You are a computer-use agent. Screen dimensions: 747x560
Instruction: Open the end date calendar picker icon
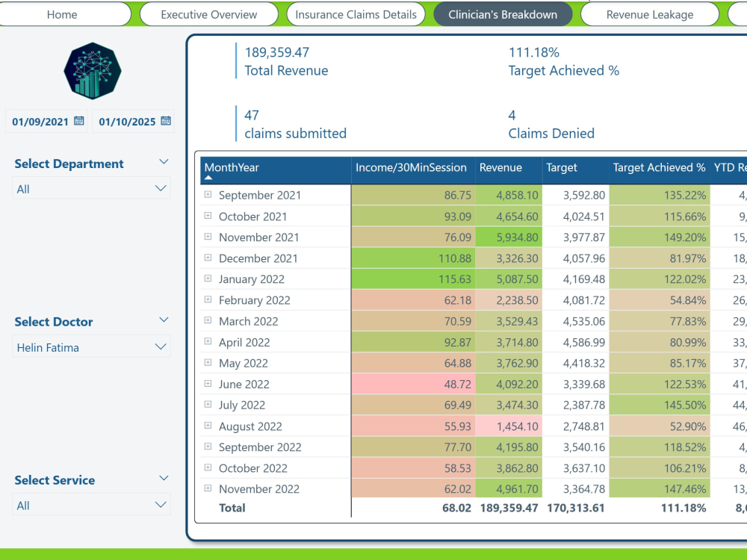click(166, 121)
